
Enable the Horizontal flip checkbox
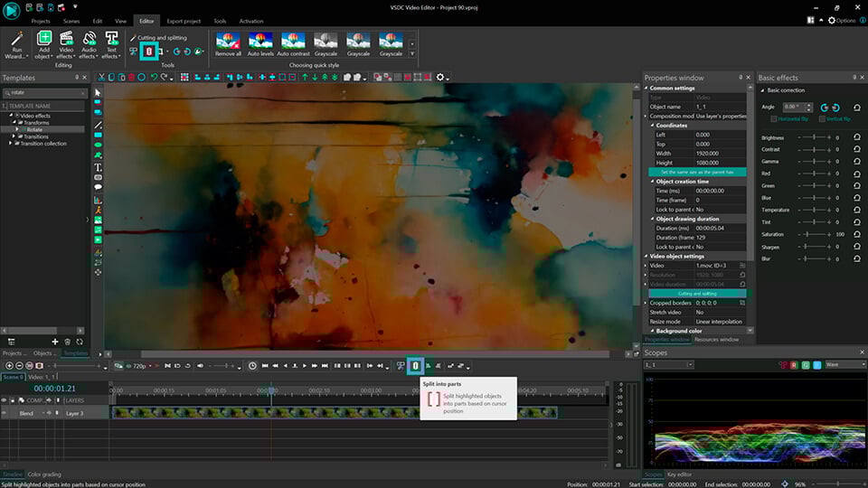[774, 119]
